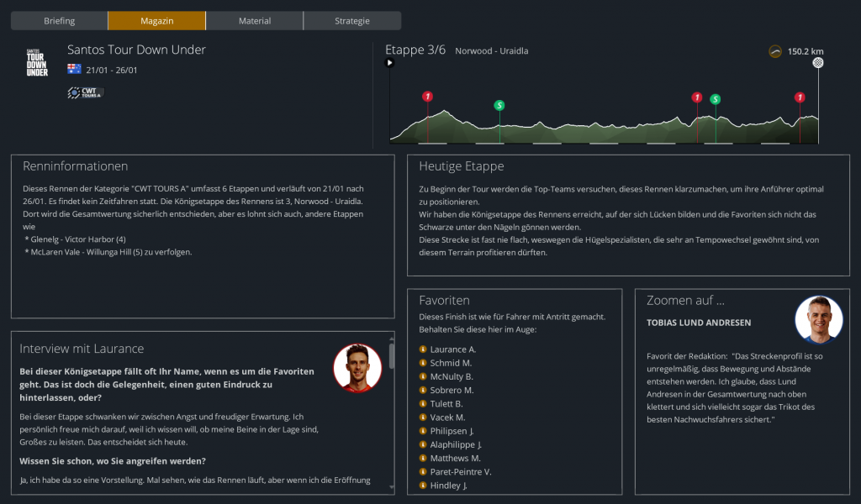
Task: Switch to the Briefing tab
Action: tap(59, 21)
